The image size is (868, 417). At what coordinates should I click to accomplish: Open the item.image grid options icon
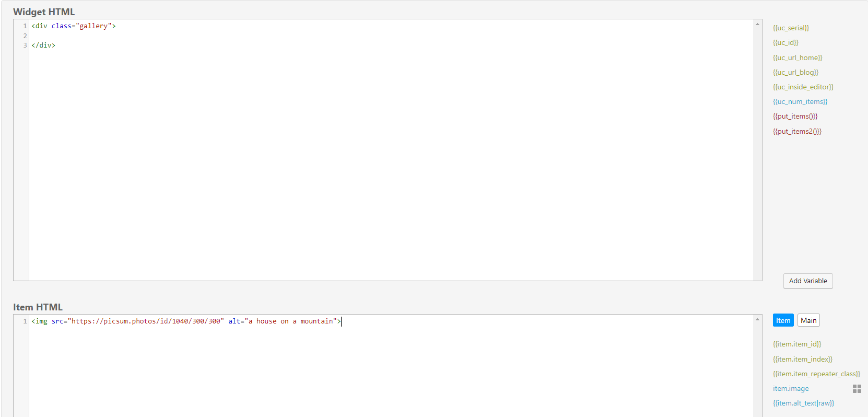(857, 389)
